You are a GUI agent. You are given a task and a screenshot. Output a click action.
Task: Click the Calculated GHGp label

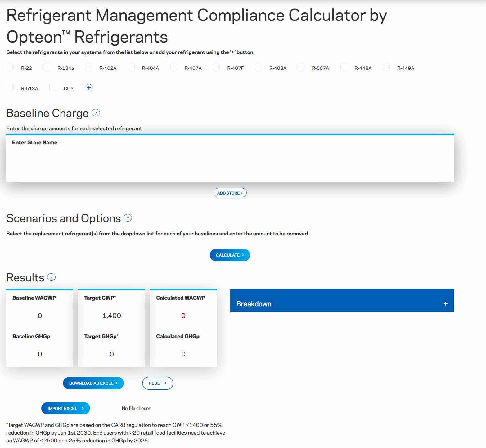[x=178, y=336]
